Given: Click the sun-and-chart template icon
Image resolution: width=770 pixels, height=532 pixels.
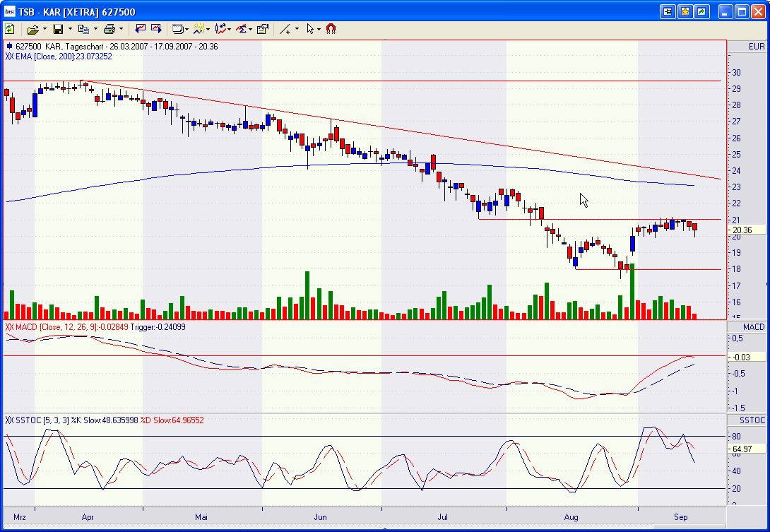Looking at the screenshot, I should pos(199,30).
